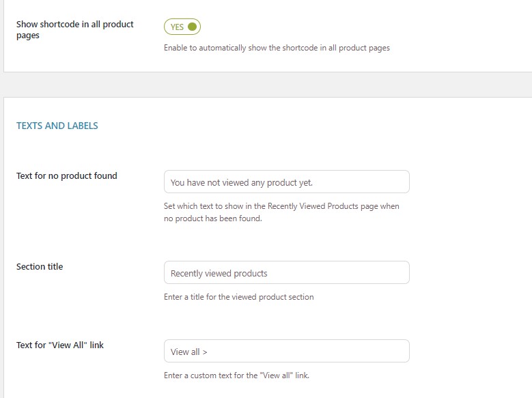Click the "Set which text to show" help text
The image size is (532, 398).
tap(281, 205)
